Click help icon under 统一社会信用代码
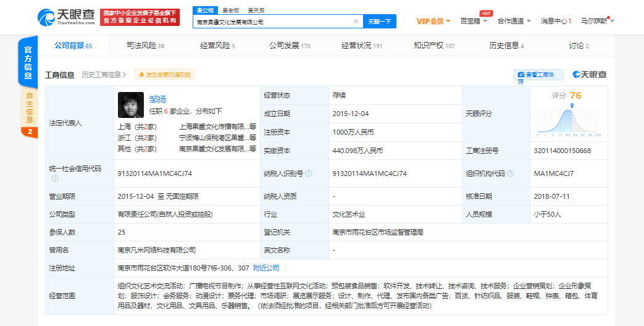644x326 pixels. [x=55, y=178]
